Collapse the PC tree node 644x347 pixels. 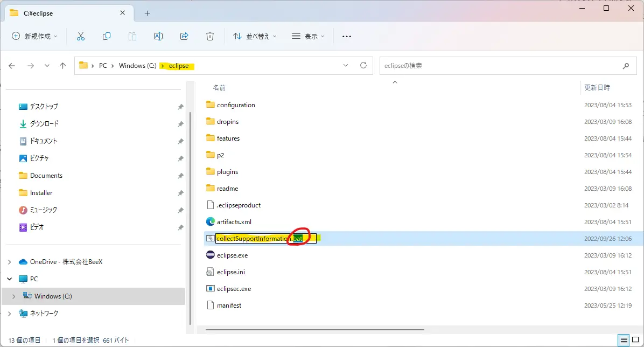click(x=10, y=279)
